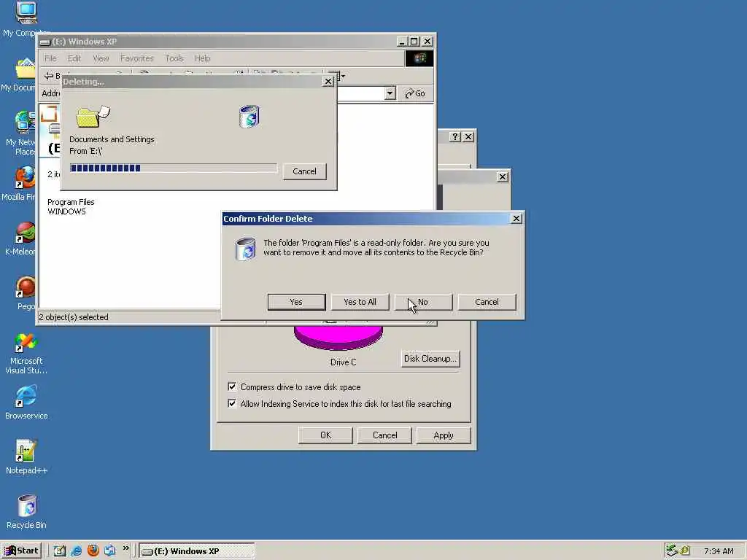Click the Deleting progress bar
Image resolution: width=747 pixels, height=560 pixels.
pos(174,168)
